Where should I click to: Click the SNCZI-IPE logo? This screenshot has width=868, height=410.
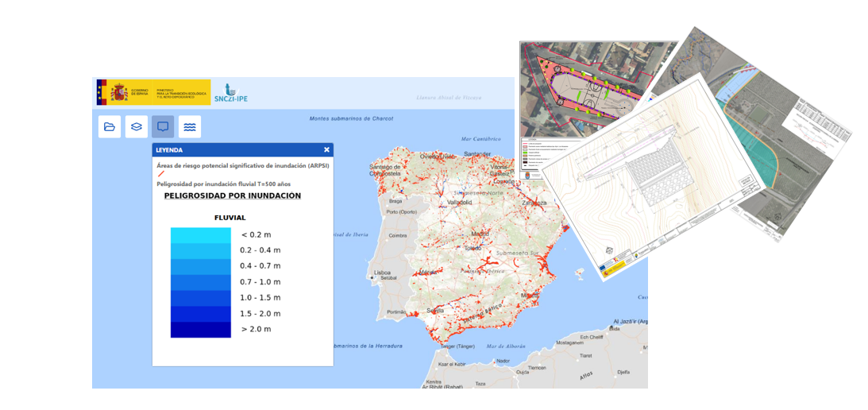[231, 92]
